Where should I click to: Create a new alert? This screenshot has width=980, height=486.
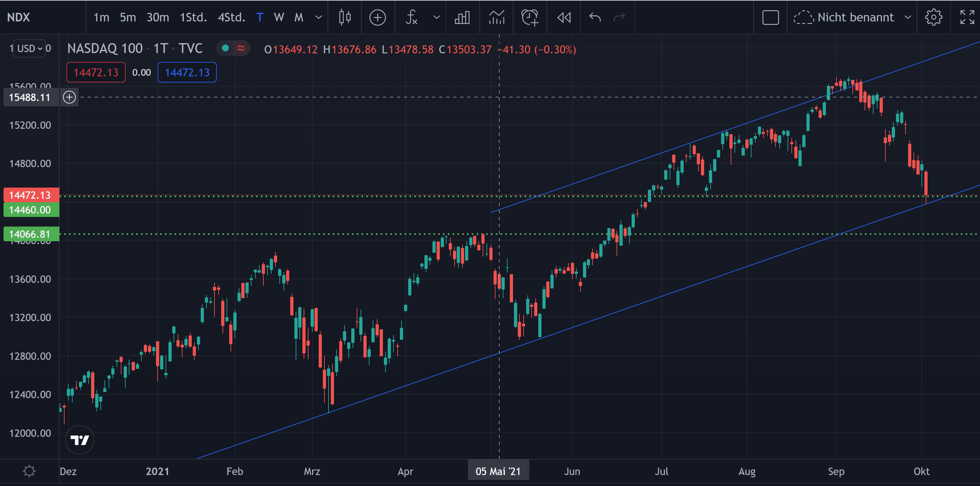(x=530, y=17)
